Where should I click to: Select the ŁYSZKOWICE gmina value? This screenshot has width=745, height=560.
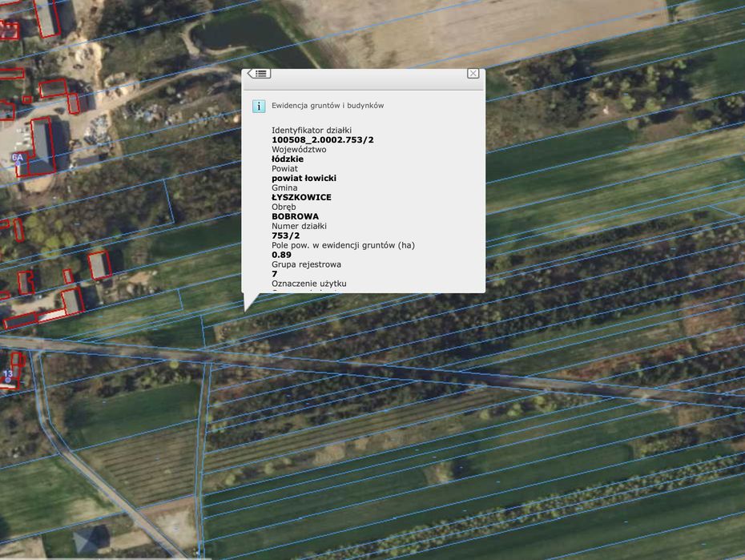[301, 197]
